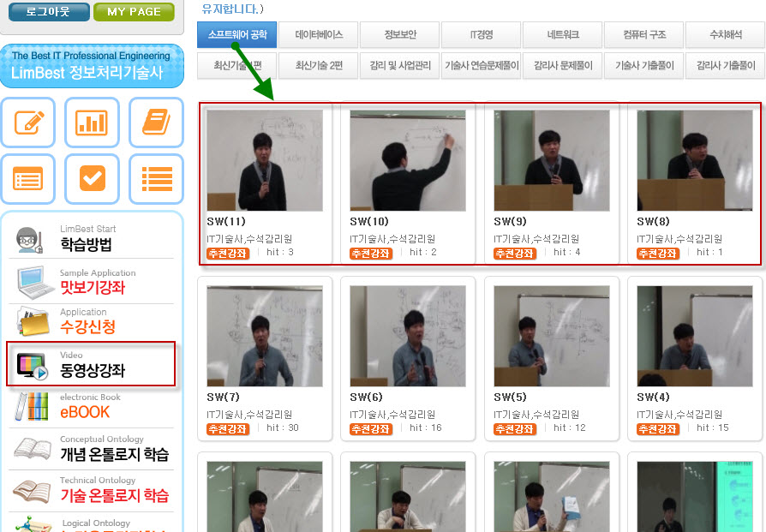Click the SW(8) lecture title
The image size is (766, 532).
(653, 221)
